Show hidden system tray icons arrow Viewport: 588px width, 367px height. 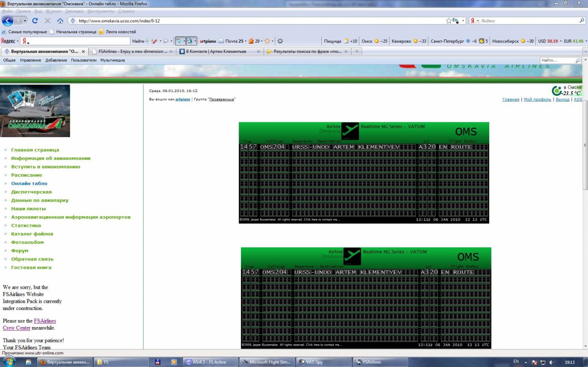coord(526,362)
